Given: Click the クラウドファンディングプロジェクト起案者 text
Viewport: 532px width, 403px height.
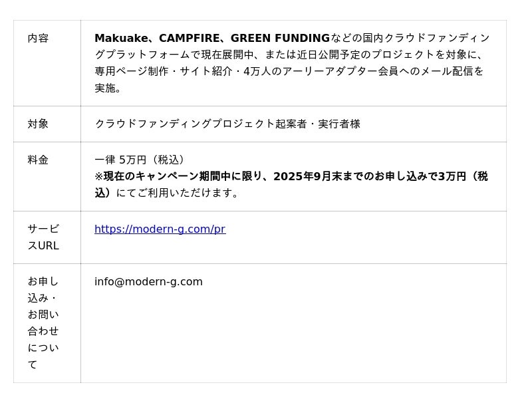Looking at the screenshot, I should click(201, 124).
